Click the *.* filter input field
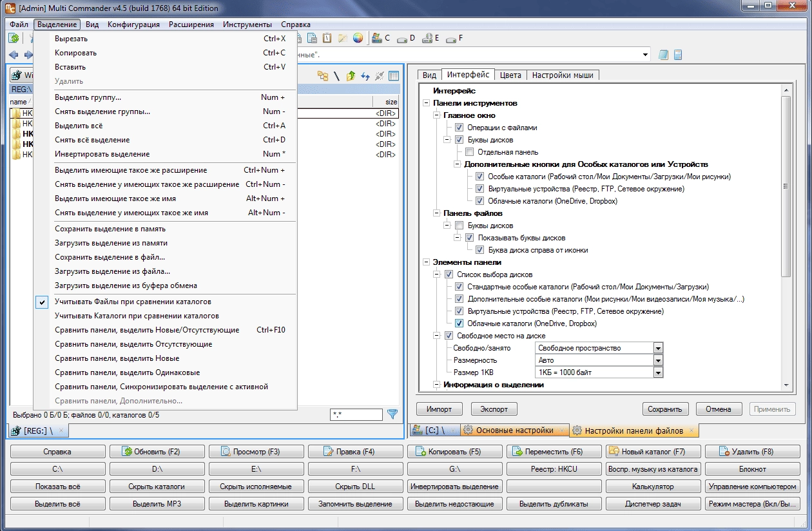 coord(356,415)
